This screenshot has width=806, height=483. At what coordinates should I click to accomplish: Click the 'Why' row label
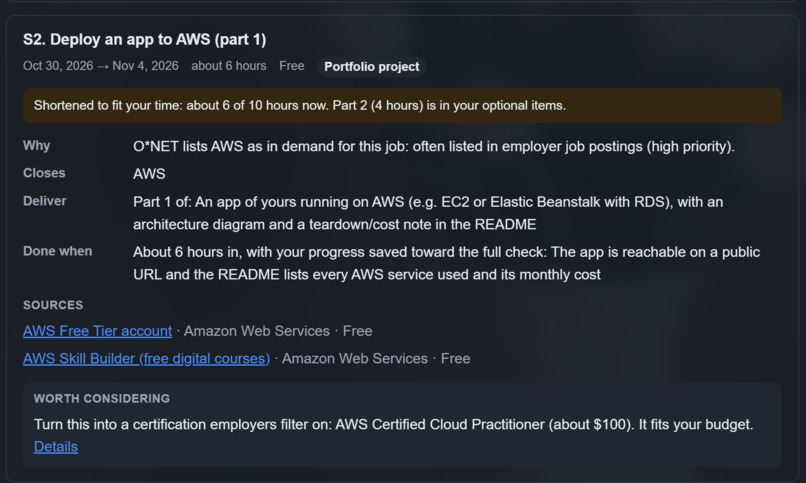coord(36,146)
